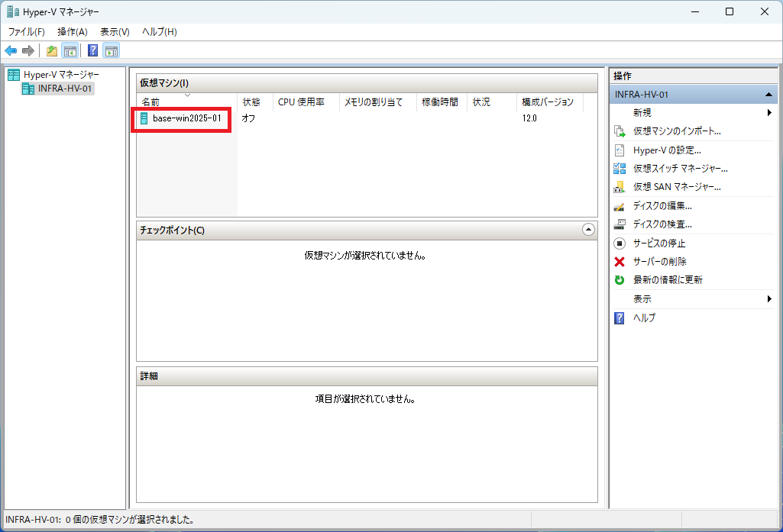Click the Hyper-V Manager title bar app icon
The width and height of the screenshot is (783, 532).
point(13,11)
